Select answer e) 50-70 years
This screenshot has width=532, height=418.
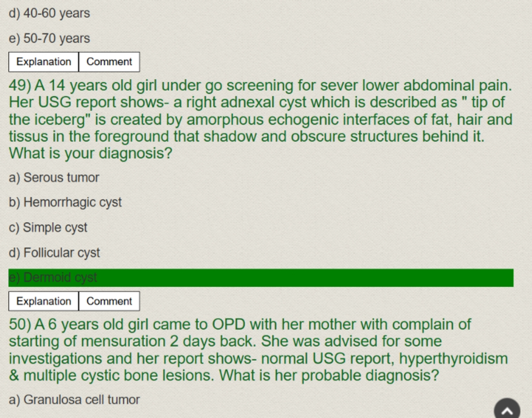point(49,38)
